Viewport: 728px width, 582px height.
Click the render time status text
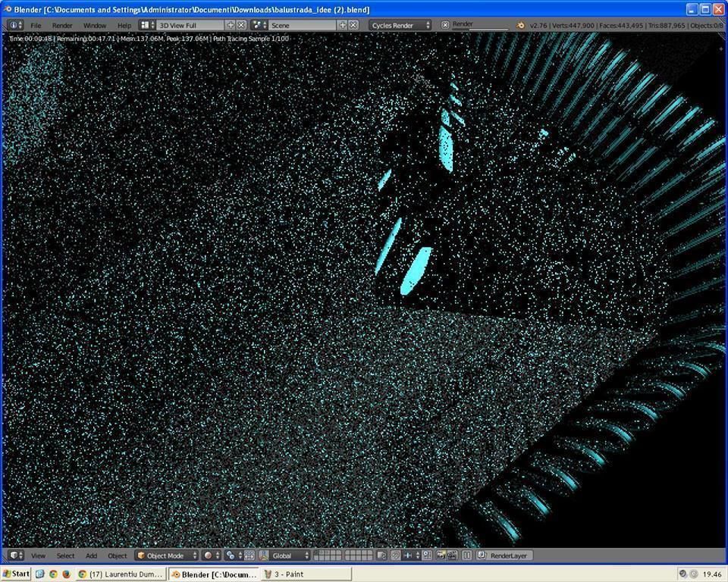point(149,39)
